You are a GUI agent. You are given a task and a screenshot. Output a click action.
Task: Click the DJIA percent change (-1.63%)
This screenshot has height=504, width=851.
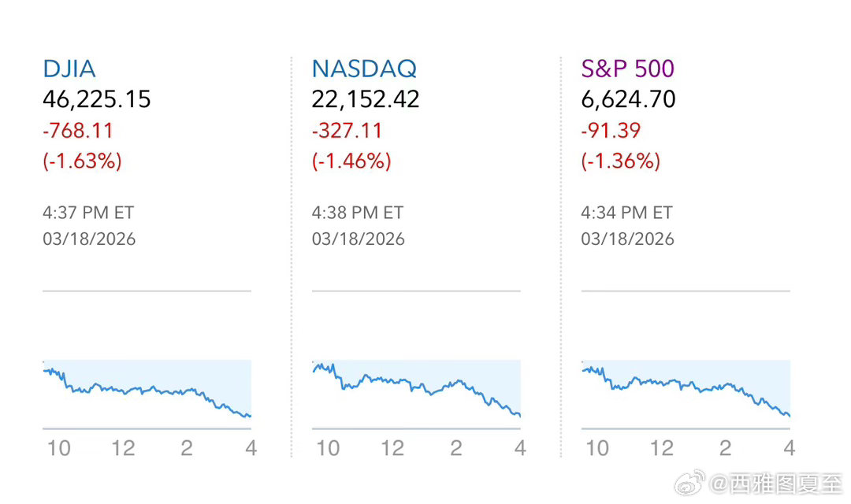tap(82, 161)
